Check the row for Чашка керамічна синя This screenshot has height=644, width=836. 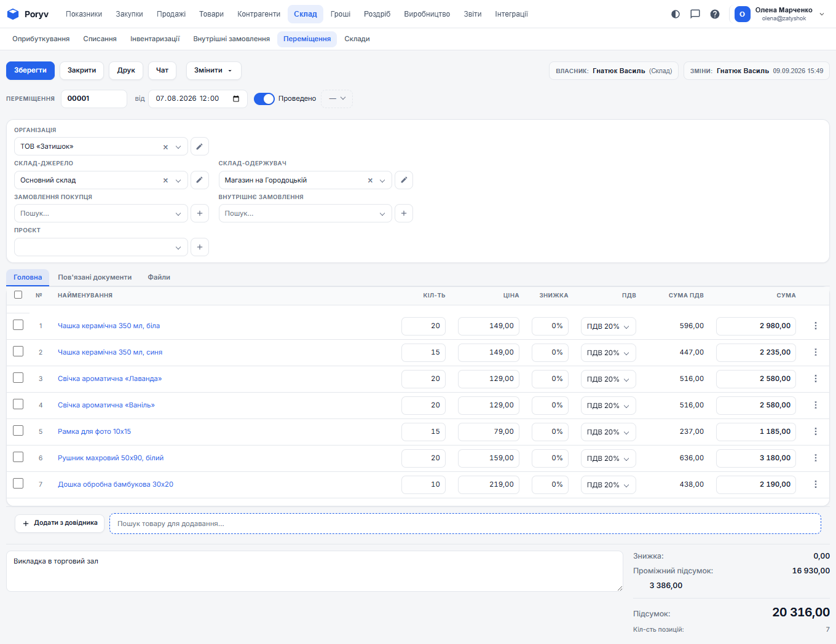18,351
